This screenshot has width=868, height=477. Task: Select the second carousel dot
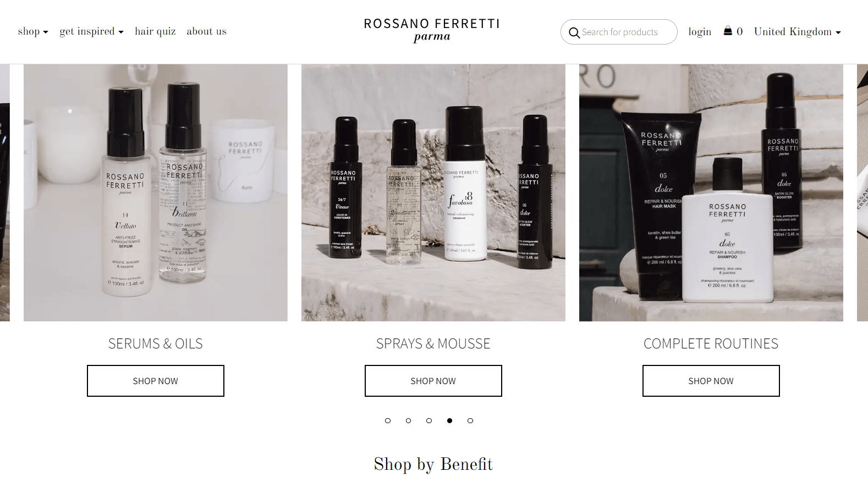click(408, 420)
